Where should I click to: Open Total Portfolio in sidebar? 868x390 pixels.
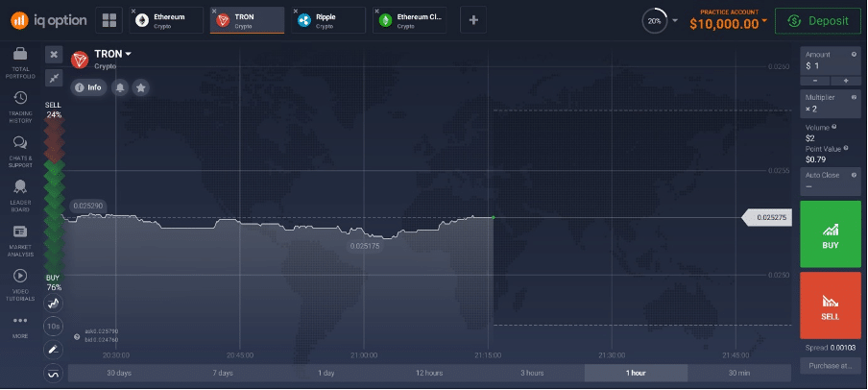point(20,63)
